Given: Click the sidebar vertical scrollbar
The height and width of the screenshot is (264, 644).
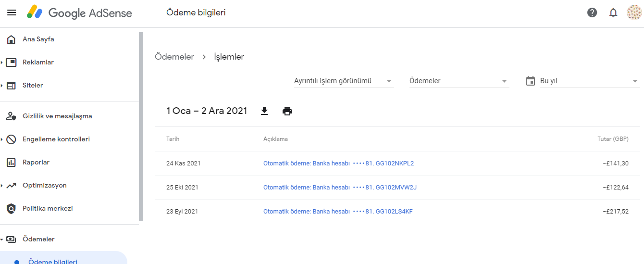Looking at the screenshot, I should click(141, 126).
